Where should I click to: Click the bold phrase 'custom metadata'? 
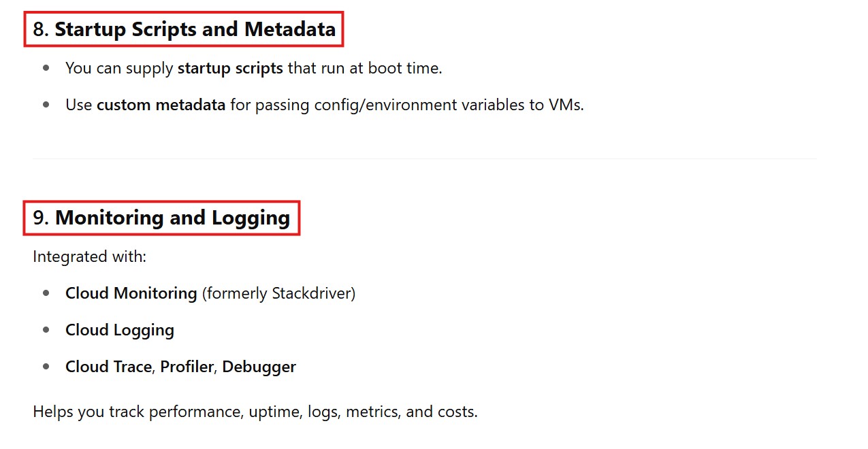point(161,105)
